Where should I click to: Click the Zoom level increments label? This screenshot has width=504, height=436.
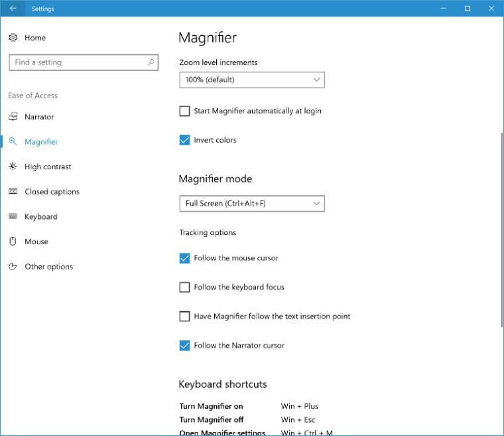pyautogui.click(x=219, y=62)
